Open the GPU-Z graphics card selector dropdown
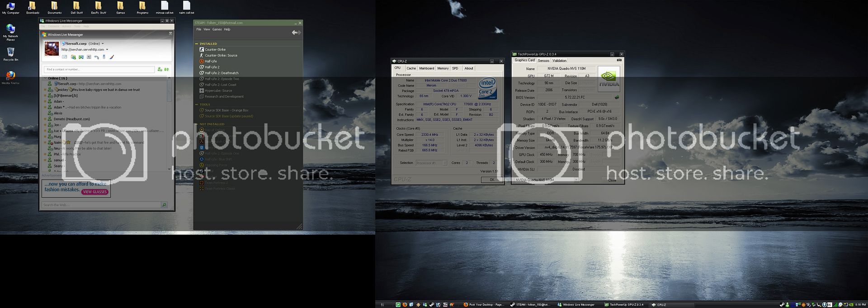The image size is (868, 308). pos(547,180)
